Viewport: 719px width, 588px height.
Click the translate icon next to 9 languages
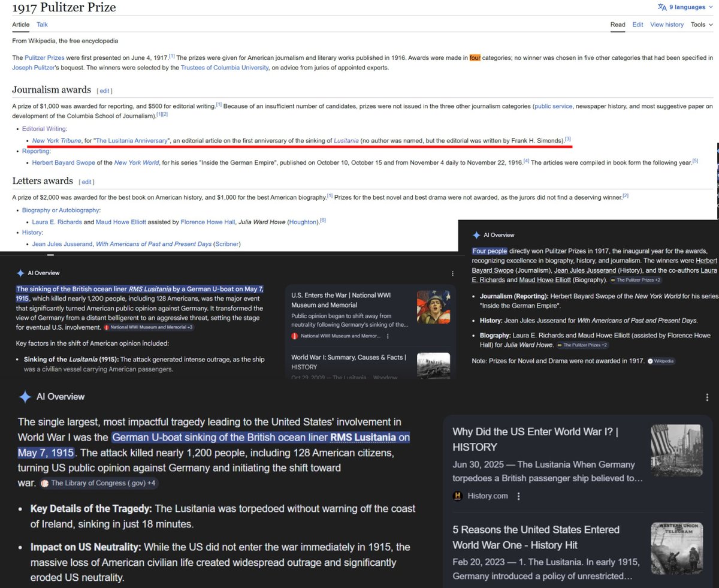[662, 7]
